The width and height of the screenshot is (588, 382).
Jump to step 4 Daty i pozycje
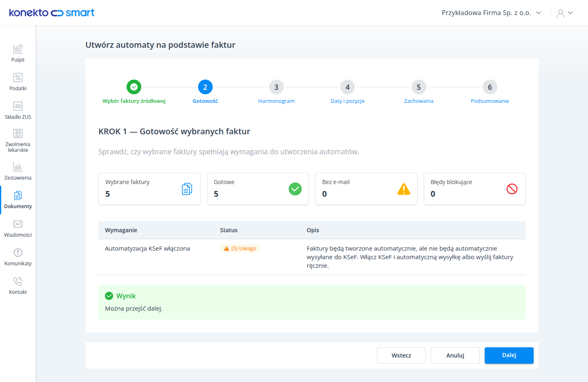click(347, 92)
